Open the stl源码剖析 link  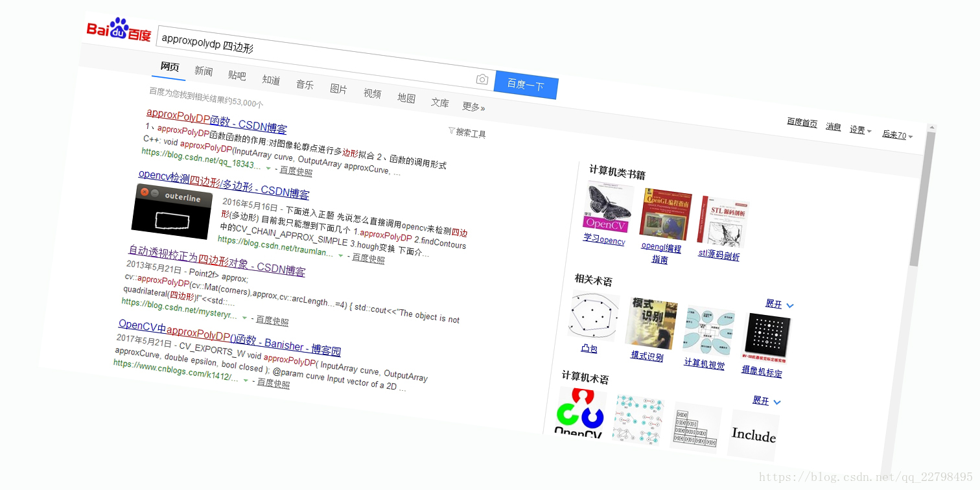pos(719,255)
